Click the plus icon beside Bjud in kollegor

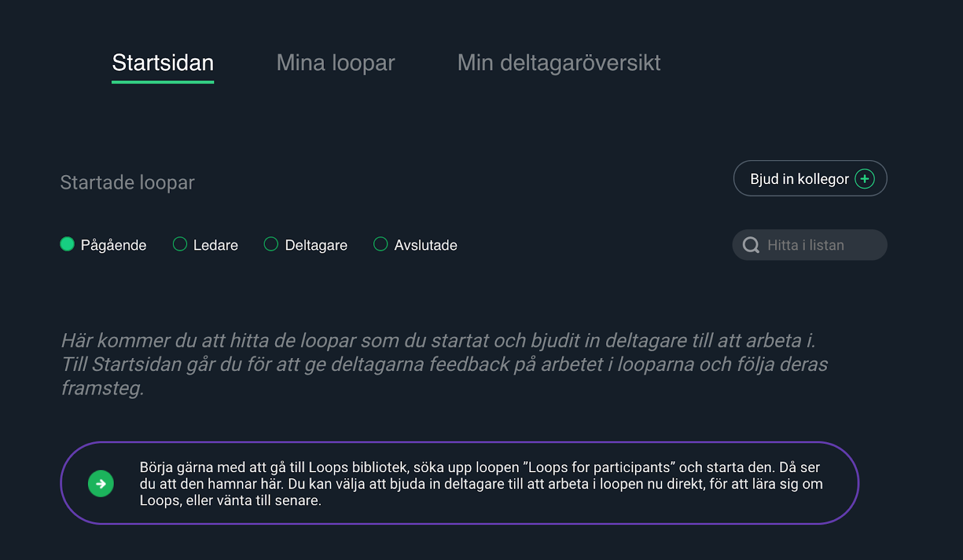click(865, 179)
